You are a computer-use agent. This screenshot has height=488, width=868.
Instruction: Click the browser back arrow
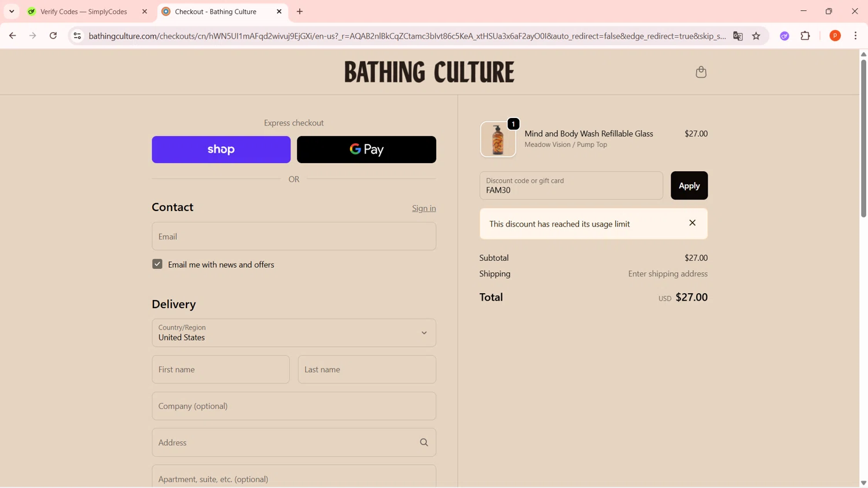12,36
